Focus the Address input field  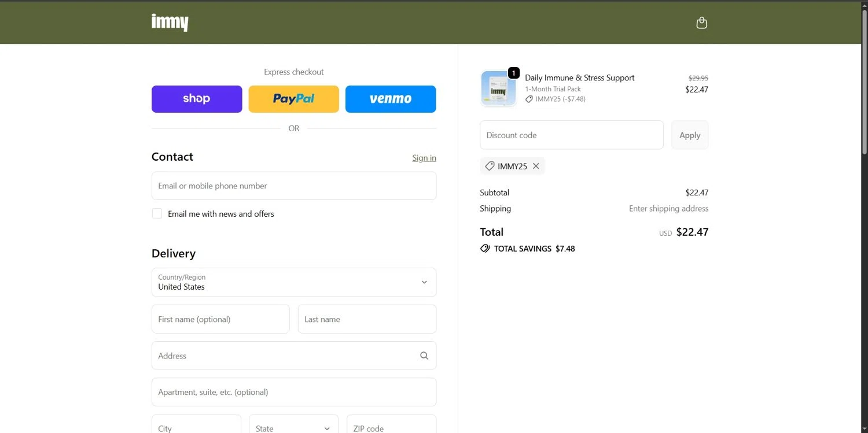coord(294,356)
